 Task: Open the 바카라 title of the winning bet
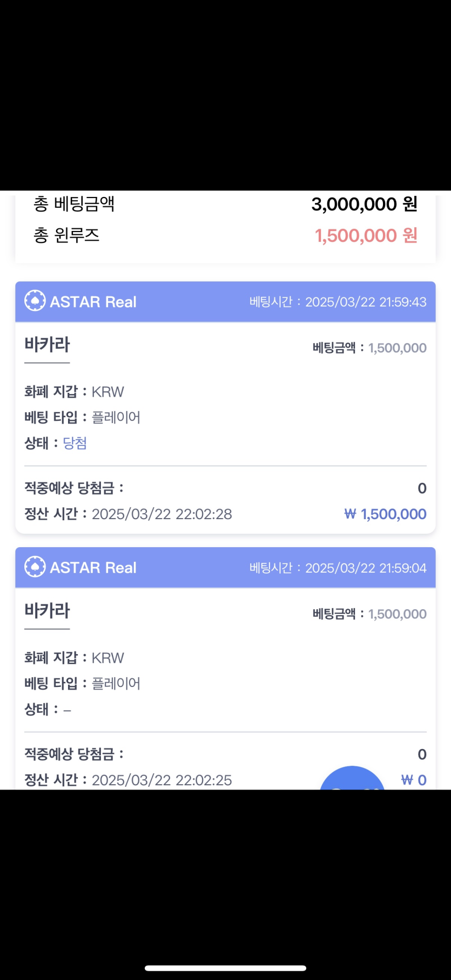click(x=47, y=344)
